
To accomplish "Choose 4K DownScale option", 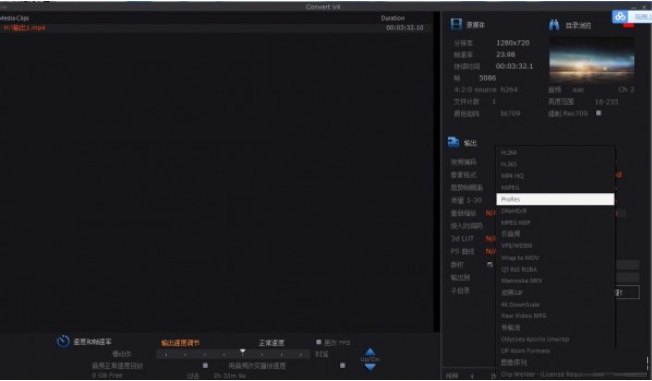I will click(555, 304).
